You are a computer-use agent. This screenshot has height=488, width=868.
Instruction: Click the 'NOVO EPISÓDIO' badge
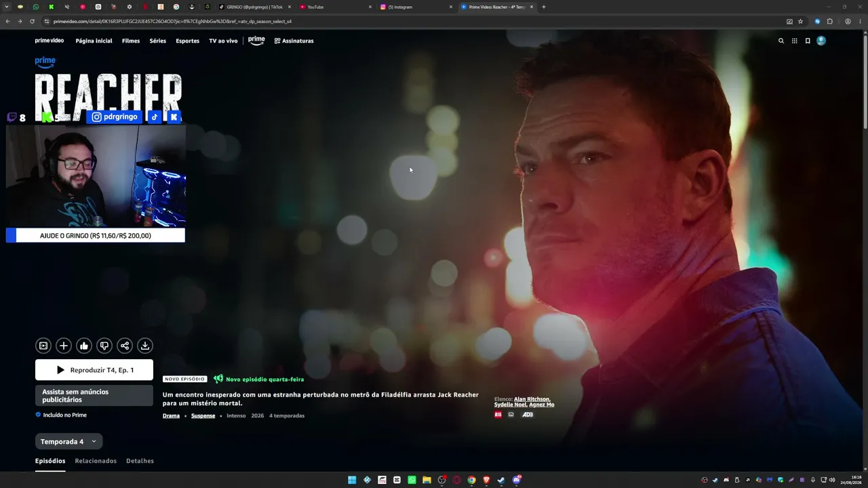pyautogui.click(x=185, y=380)
